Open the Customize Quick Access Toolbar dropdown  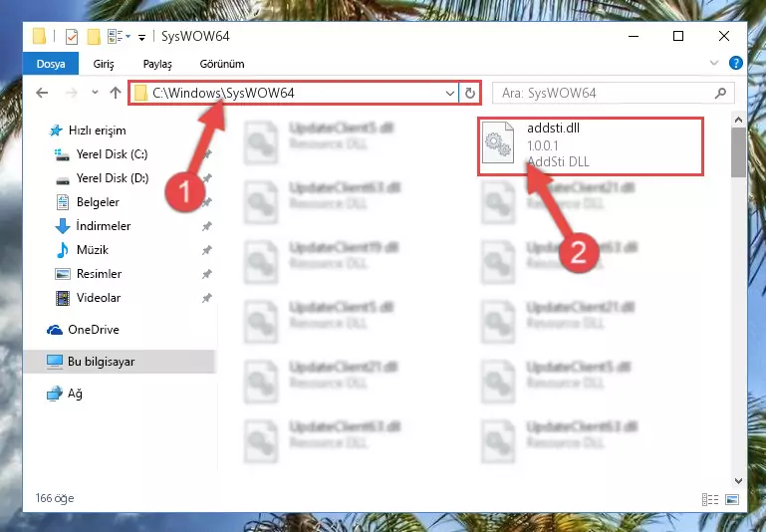point(141,37)
